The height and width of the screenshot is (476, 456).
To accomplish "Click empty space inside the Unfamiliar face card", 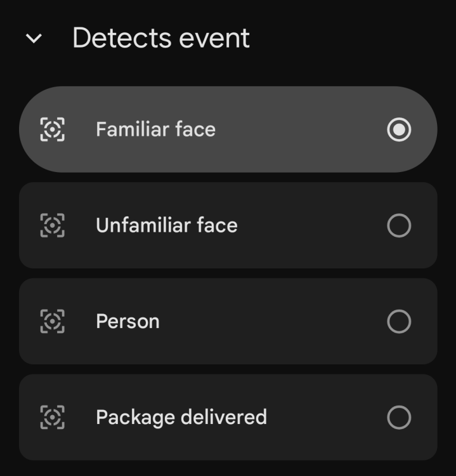I will click(311, 225).
